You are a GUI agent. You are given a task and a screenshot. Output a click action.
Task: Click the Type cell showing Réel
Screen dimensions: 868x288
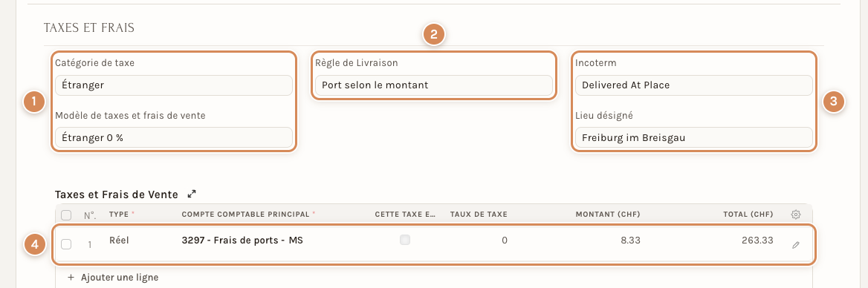[x=120, y=240]
